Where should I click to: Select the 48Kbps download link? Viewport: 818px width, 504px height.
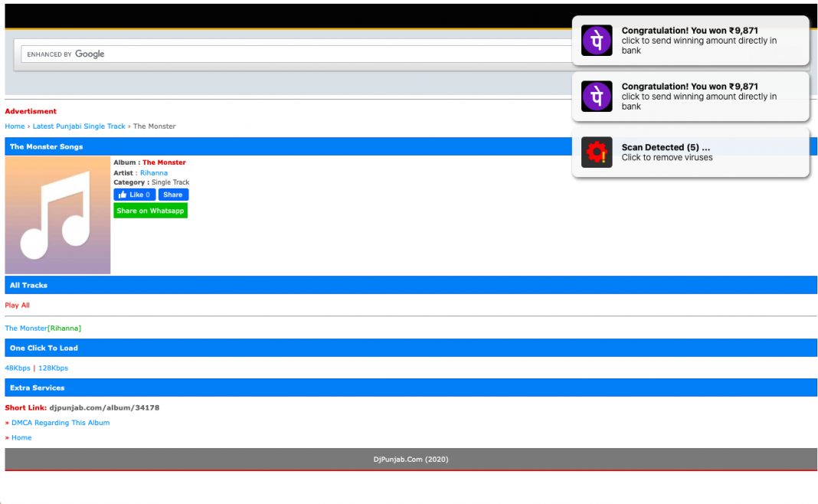pyautogui.click(x=18, y=368)
